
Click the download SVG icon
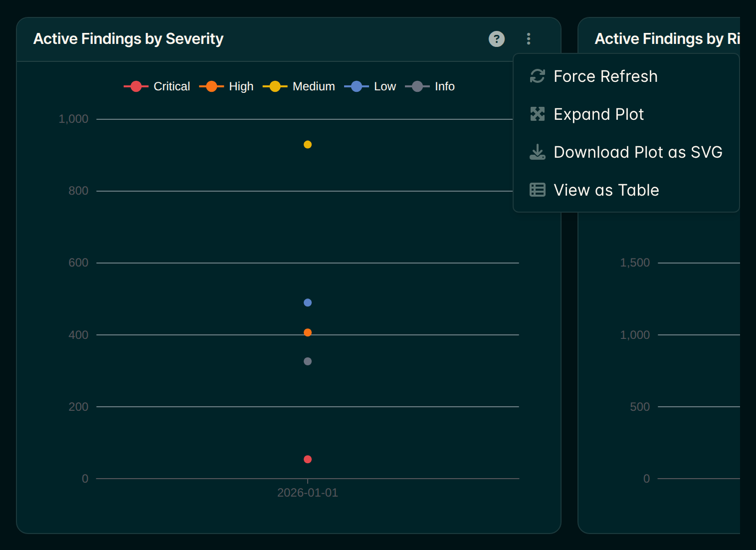[x=537, y=152]
